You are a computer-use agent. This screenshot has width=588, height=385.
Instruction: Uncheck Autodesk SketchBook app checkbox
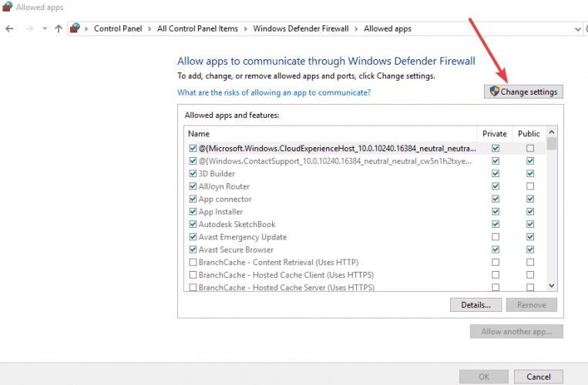pos(193,224)
